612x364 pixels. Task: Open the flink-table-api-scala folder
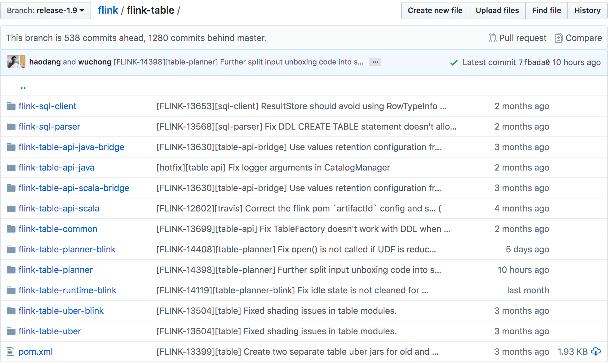[59, 208]
